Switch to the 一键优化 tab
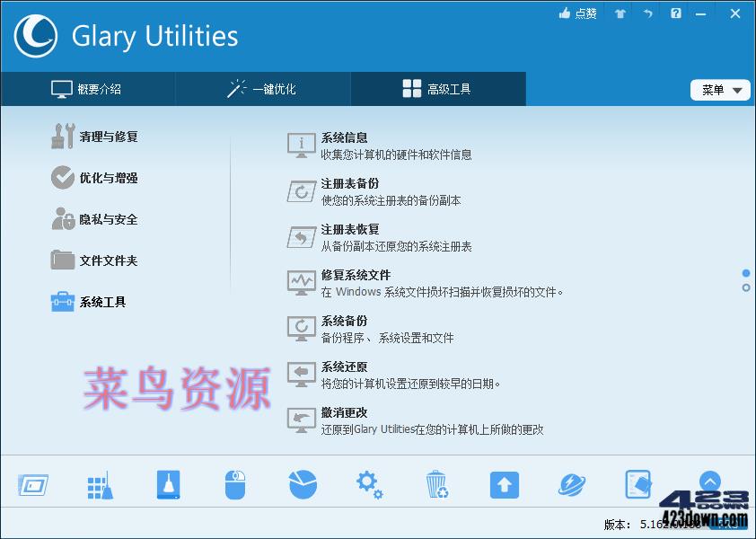 263,89
